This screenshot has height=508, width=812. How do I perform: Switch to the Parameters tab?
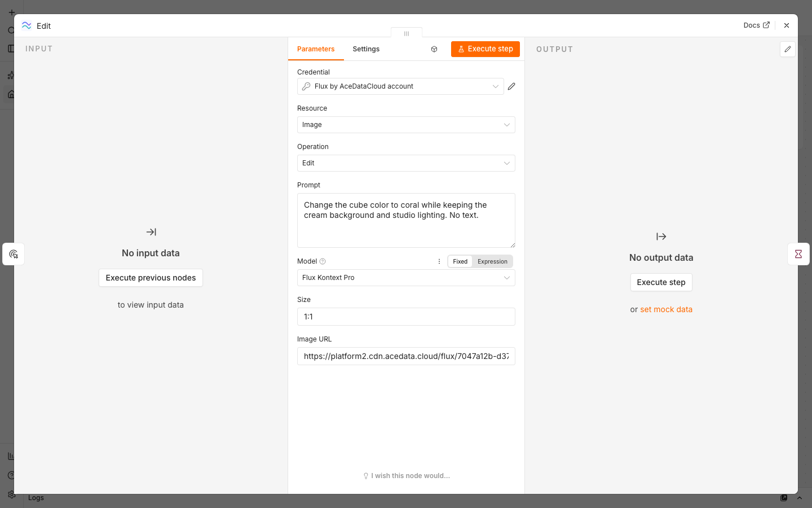[x=316, y=49]
